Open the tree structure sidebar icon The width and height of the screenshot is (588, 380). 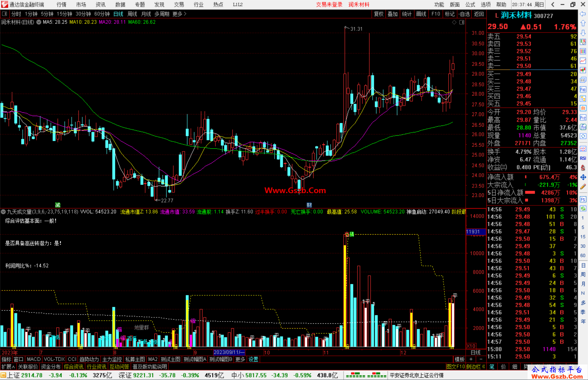[x=583, y=99]
